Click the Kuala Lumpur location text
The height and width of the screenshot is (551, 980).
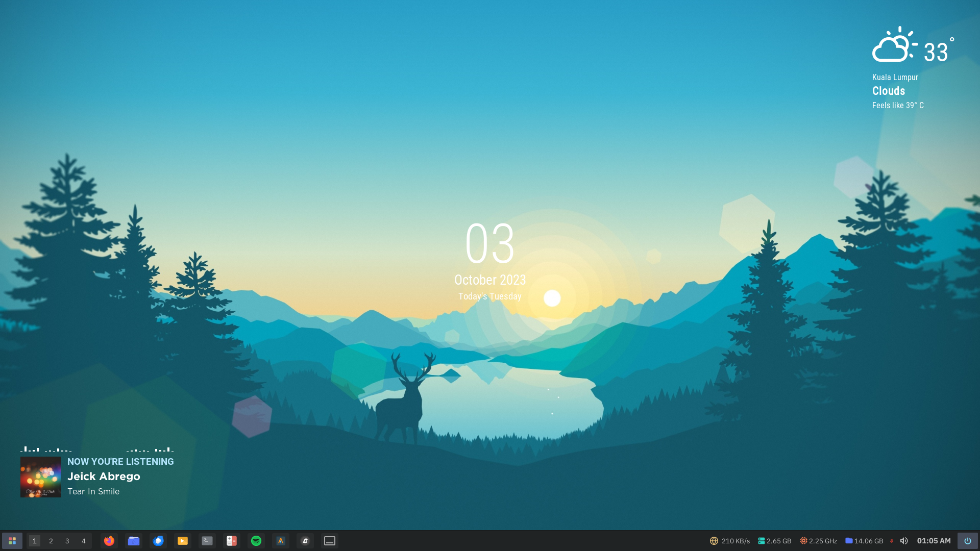(895, 77)
